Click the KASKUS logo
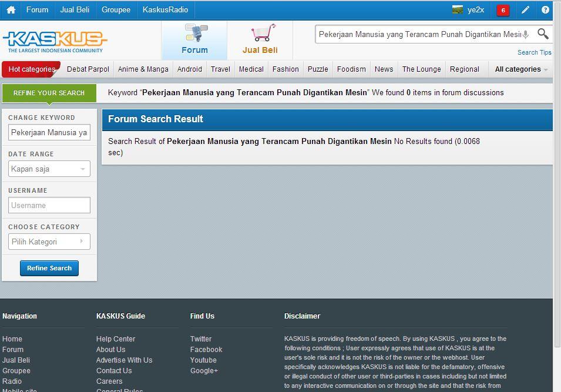Screen dimensions: 561x392 pos(55,42)
